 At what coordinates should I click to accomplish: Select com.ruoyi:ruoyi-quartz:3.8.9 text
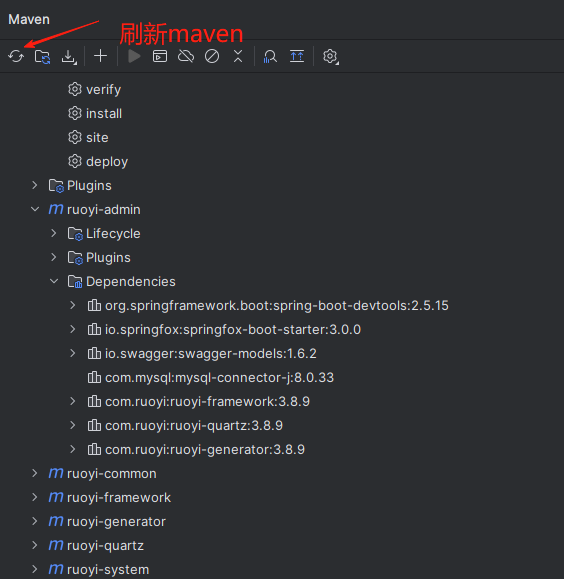194,426
